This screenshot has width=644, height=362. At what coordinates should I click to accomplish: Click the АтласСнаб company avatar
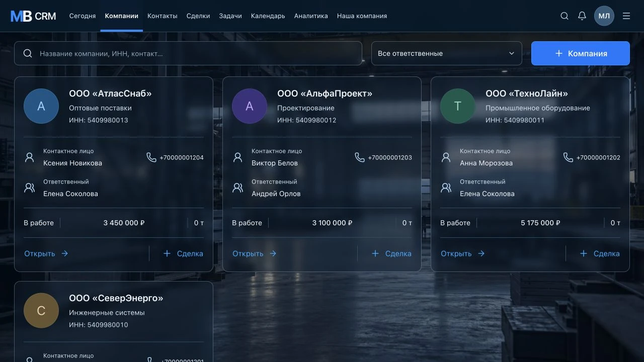[x=41, y=106]
